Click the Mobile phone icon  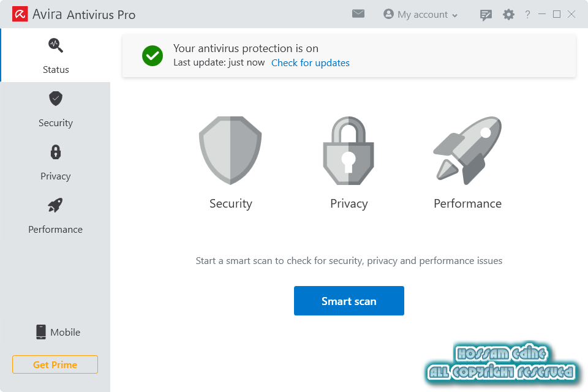coord(41,332)
